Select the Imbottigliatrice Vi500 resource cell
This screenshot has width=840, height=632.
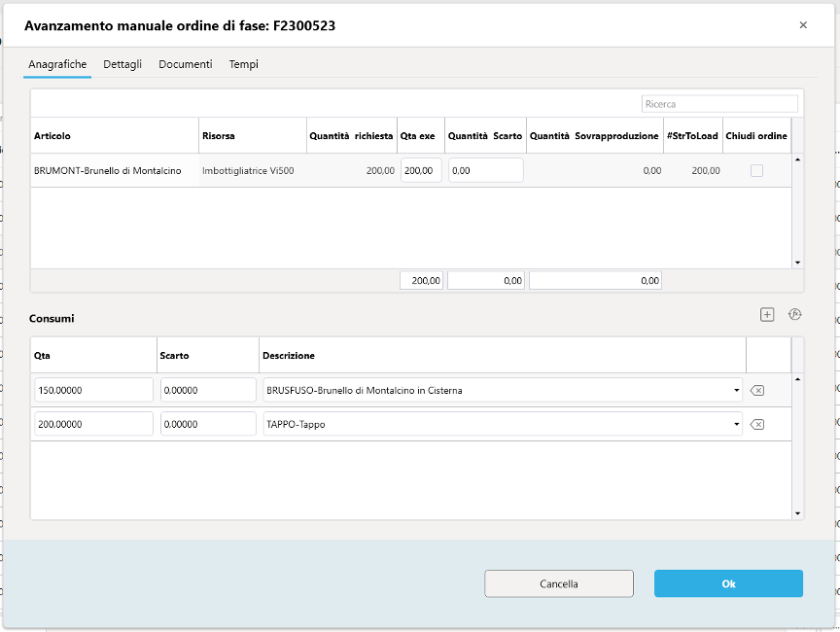253,171
